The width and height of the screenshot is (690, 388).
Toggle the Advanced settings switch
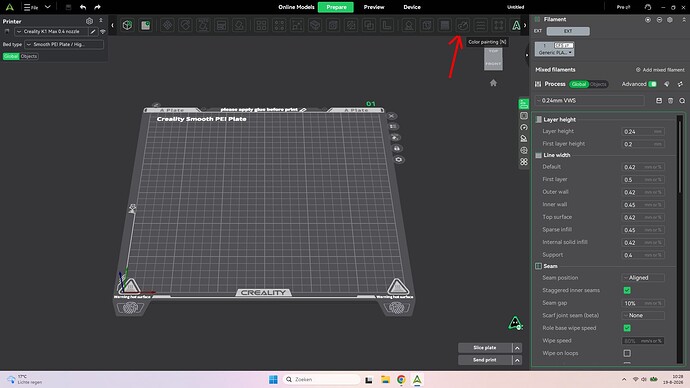click(x=653, y=84)
